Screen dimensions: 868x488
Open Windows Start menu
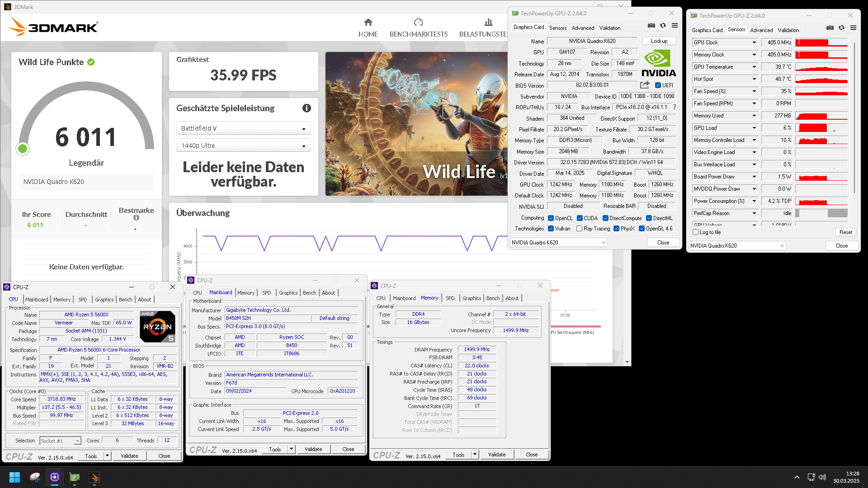(14, 477)
